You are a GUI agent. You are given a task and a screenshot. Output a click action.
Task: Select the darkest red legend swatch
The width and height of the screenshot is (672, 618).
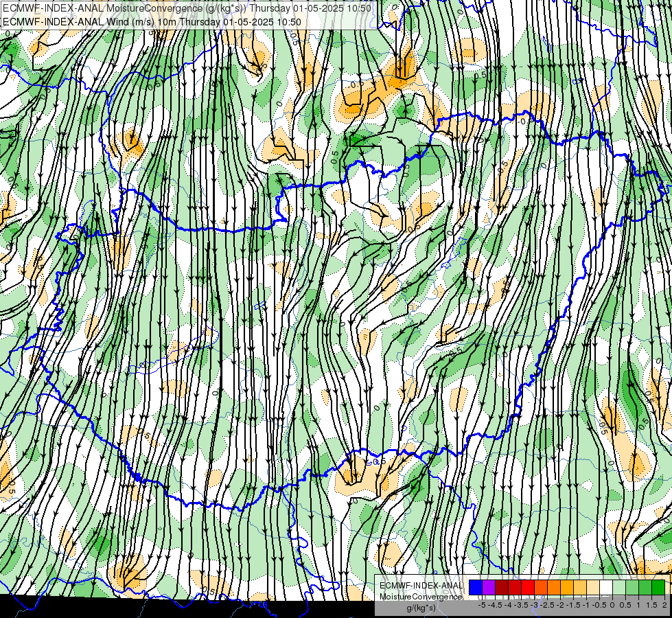[502, 587]
